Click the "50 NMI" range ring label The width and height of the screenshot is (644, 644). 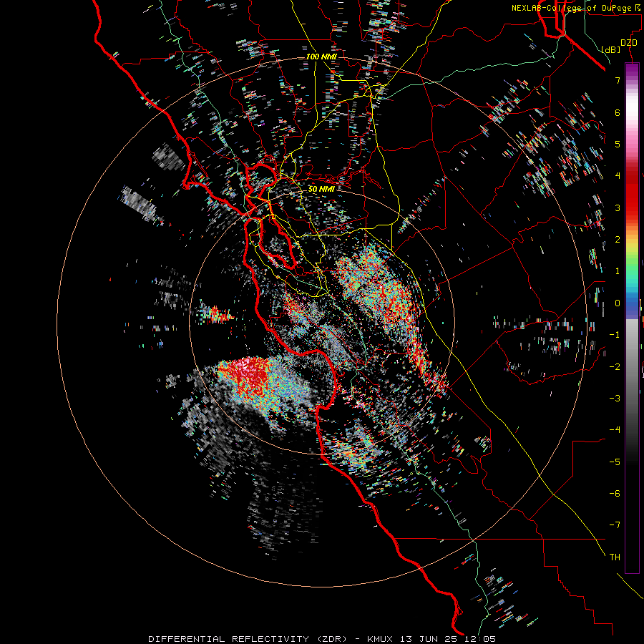tap(321, 189)
